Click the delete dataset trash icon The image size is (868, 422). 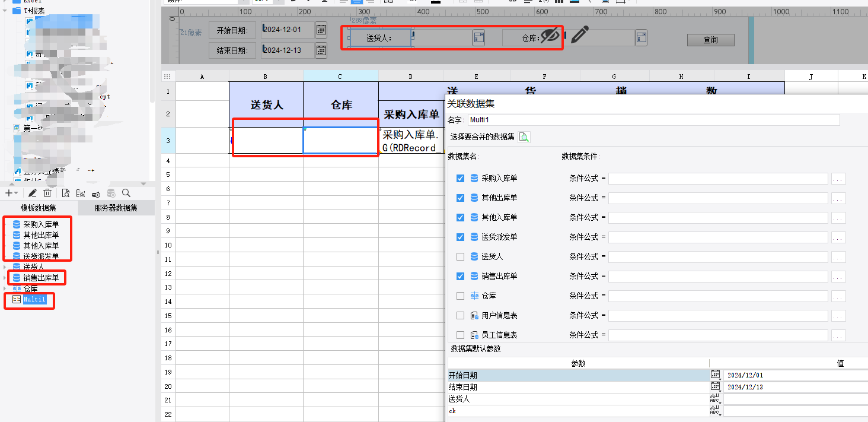pyautogui.click(x=47, y=193)
